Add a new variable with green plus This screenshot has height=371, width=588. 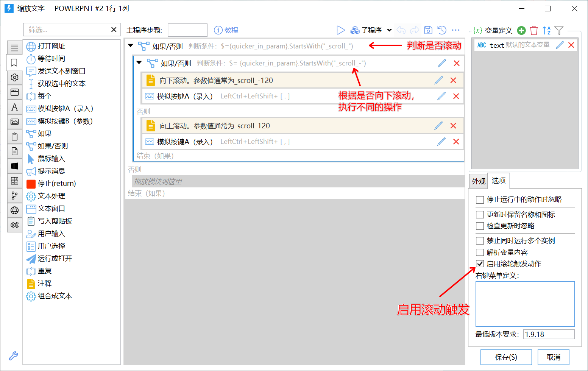(521, 30)
